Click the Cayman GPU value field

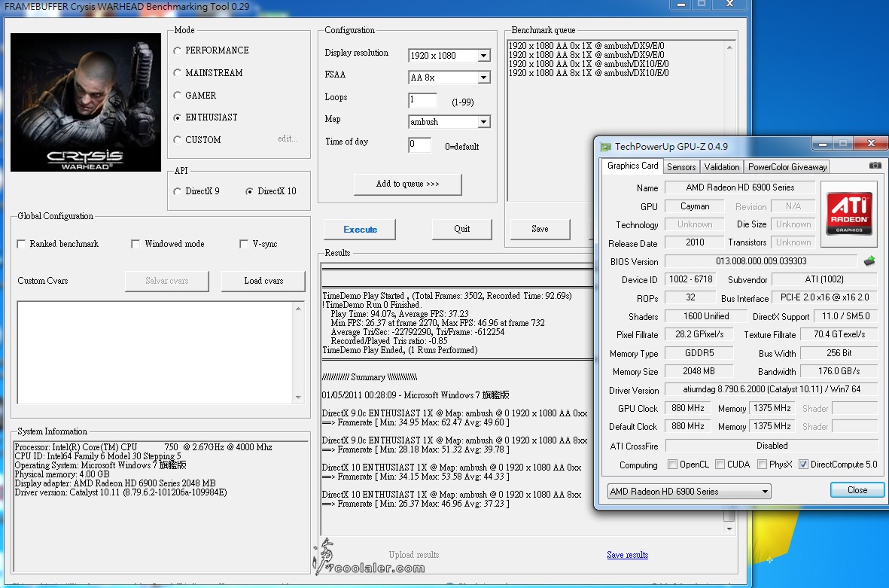click(695, 206)
